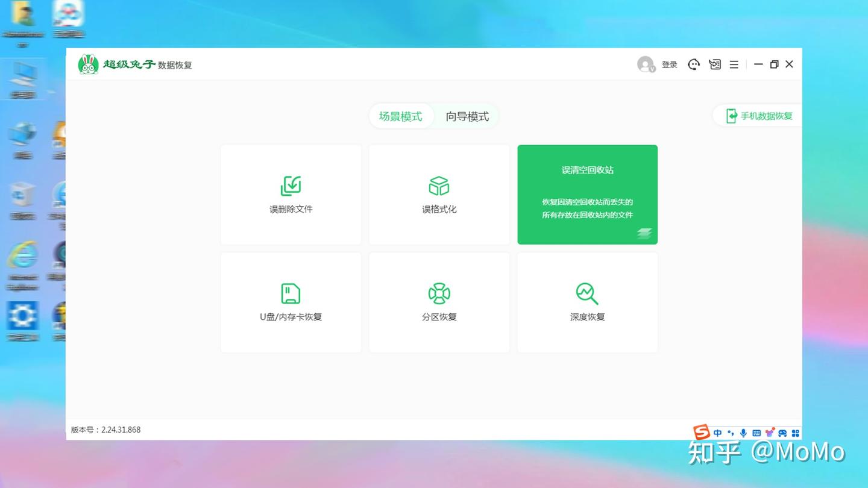Open the 分区恢复 option
Image resolution: width=868 pixels, height=488 pixels.
click(x=439, y=302)
